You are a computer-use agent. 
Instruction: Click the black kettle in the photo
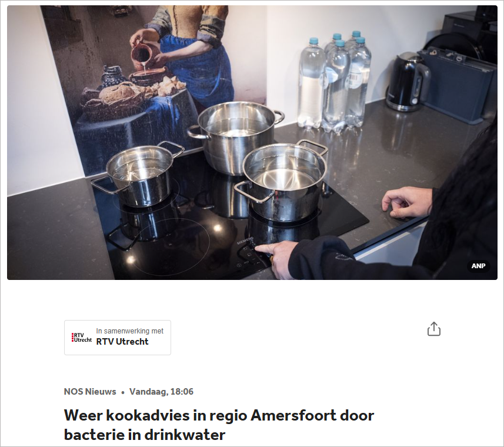[x=407, y=82]
